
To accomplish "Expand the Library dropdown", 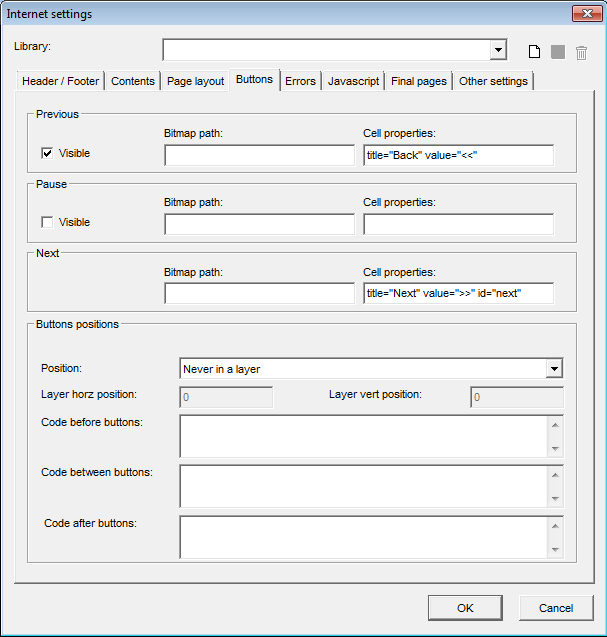I will click(x=498, y=51).
